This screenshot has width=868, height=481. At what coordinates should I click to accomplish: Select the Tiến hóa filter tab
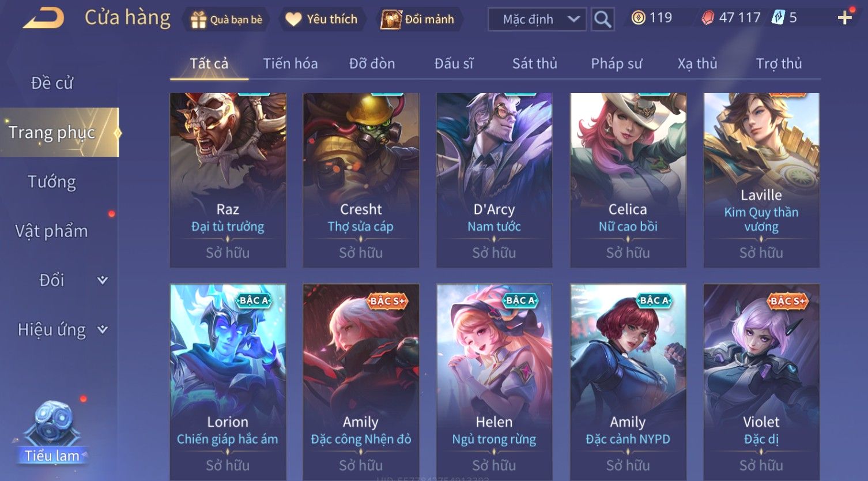pos(290,63)
